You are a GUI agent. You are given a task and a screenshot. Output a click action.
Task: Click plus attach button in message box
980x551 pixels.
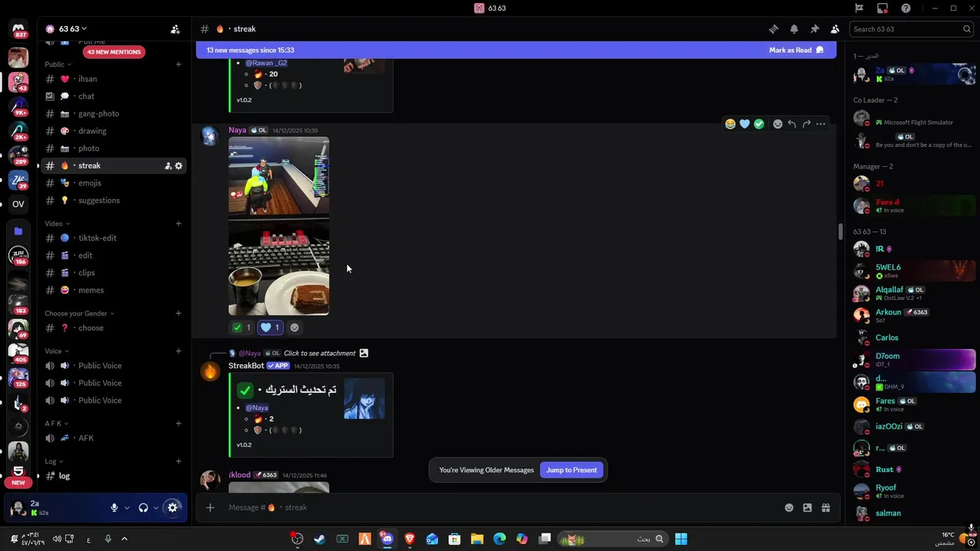(210, 507)
